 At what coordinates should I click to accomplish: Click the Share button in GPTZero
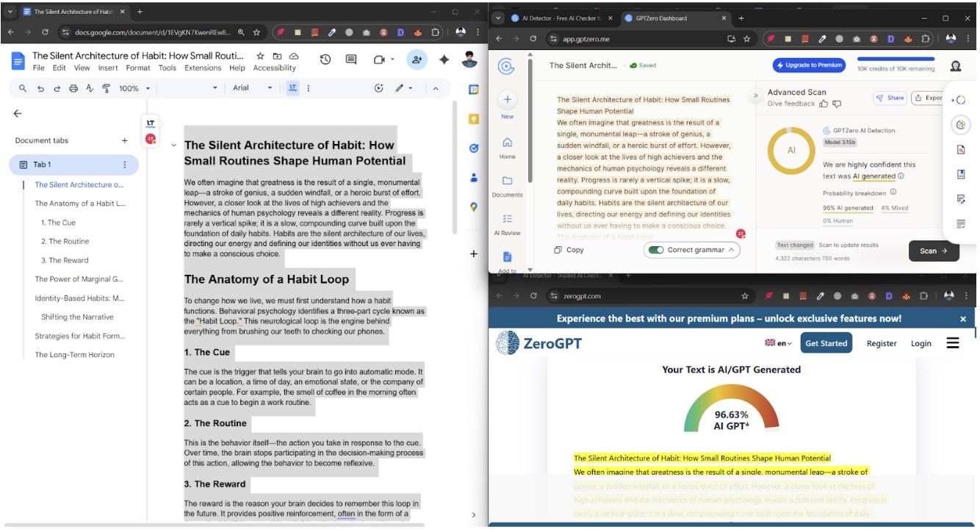point(890,98)
